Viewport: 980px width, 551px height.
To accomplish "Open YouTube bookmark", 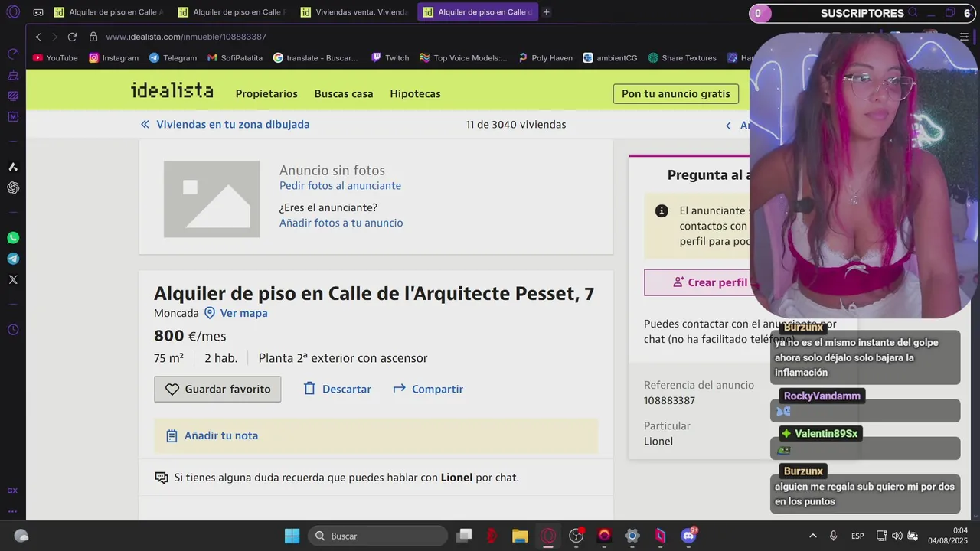I will pos(55,57).
